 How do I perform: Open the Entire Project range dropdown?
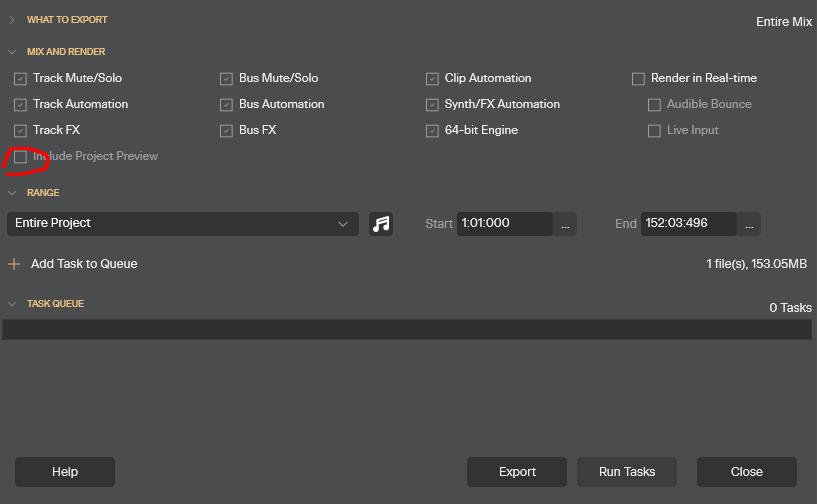[x=182, y=224]
